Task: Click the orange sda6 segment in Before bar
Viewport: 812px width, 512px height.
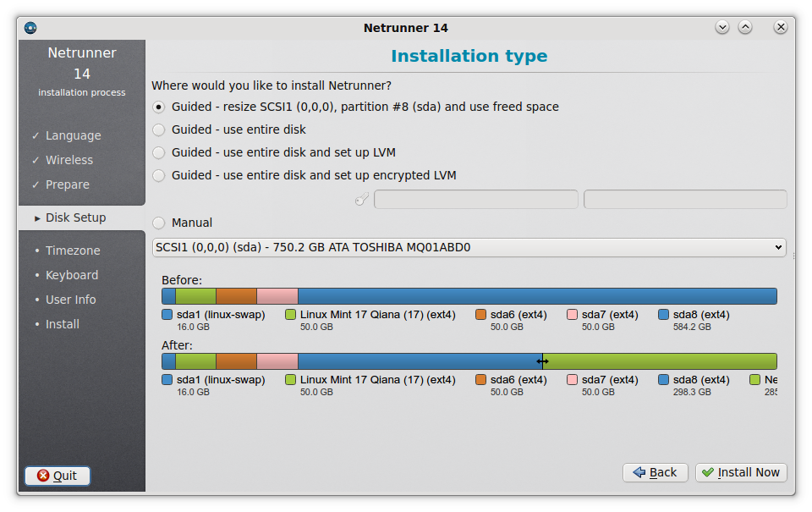Action: (236, 296)
